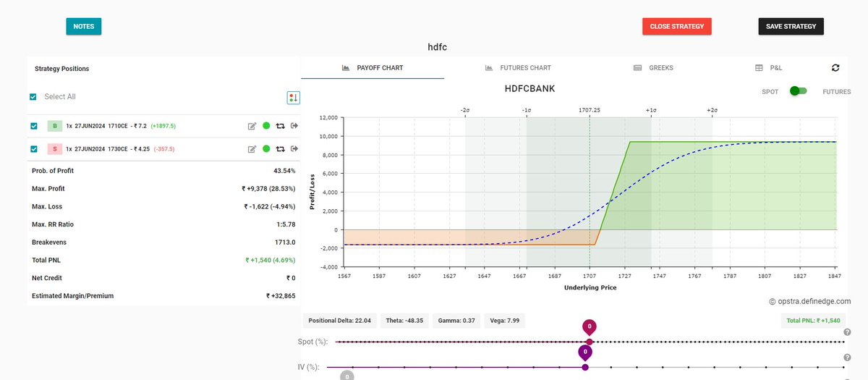This screenshot has width=868, height=380.
Task: Click the chart icon on the Futures Chart tab
Action: [x=490, y=67]
